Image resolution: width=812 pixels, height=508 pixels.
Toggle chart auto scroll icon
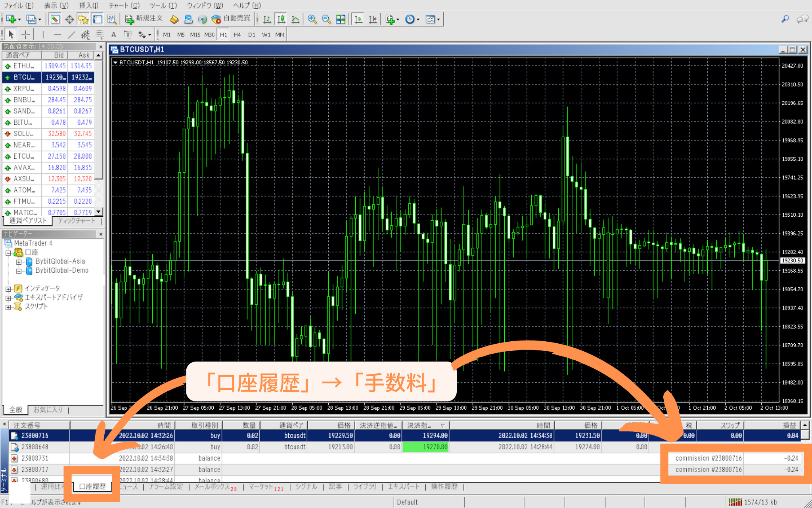pyautogui.click(x=358, y=19)
